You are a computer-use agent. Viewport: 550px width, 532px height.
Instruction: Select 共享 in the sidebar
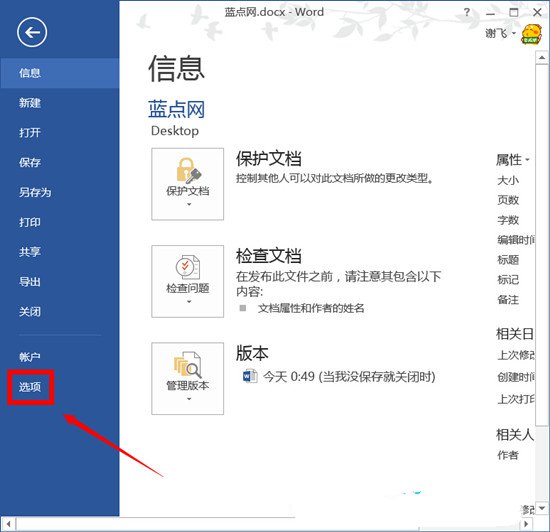[60, 252]
